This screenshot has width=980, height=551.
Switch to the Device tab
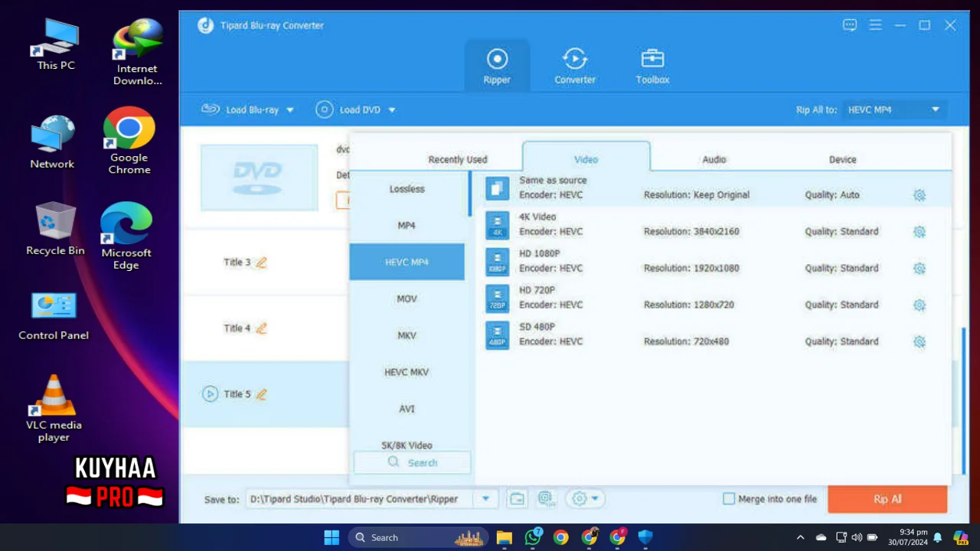point(842,159)
